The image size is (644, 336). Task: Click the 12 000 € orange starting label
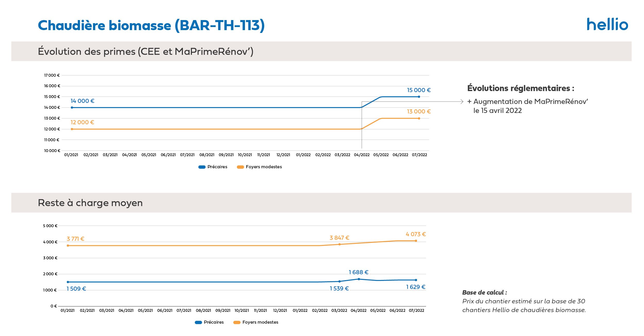(x=82, y=122)
